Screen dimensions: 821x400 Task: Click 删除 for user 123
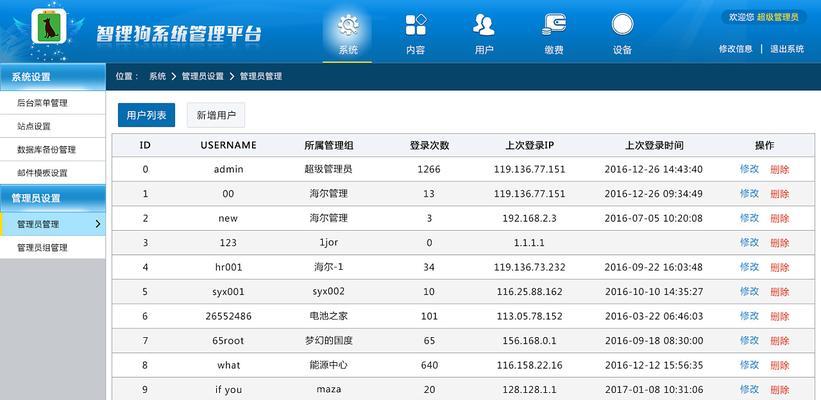tap(780, 243)
